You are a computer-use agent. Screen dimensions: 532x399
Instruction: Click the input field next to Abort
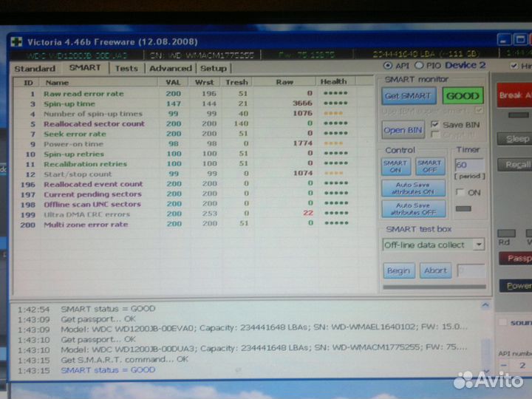coord(471,270)
